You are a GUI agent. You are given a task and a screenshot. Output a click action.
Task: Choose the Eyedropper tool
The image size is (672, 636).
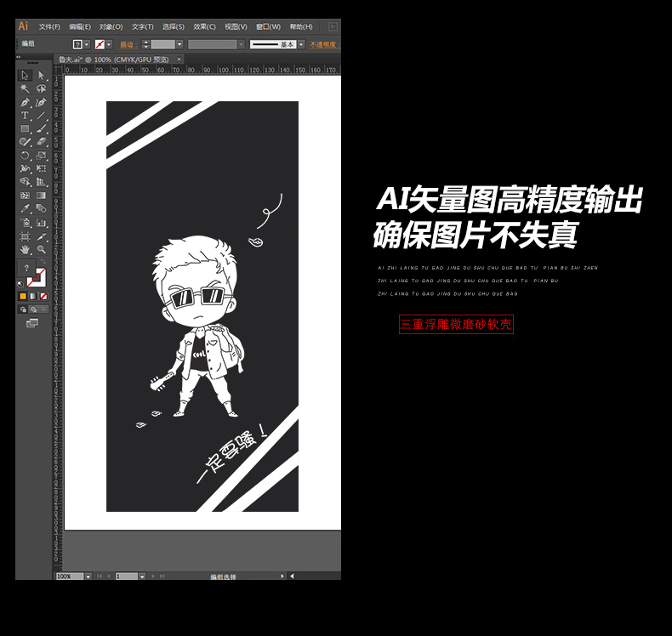(x=25, y=208)
